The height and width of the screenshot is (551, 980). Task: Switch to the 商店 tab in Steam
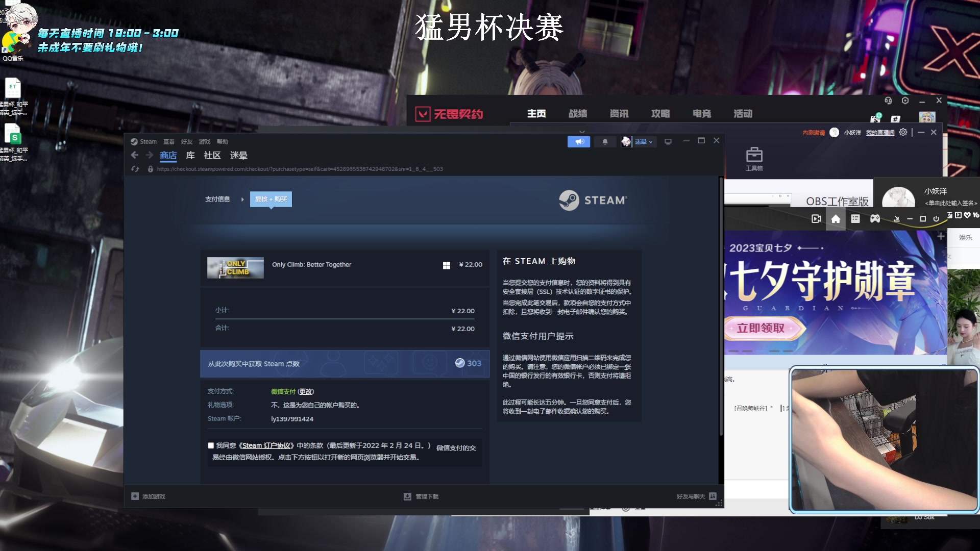pos(168,155)
